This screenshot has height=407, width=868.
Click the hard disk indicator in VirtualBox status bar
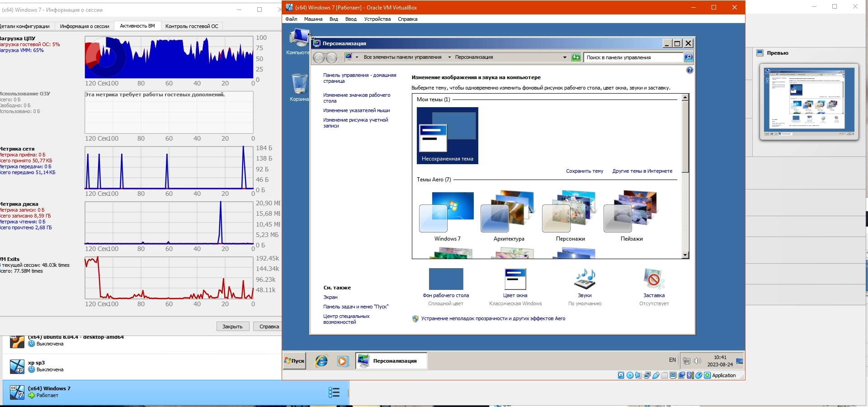click(x=621, y=375)
